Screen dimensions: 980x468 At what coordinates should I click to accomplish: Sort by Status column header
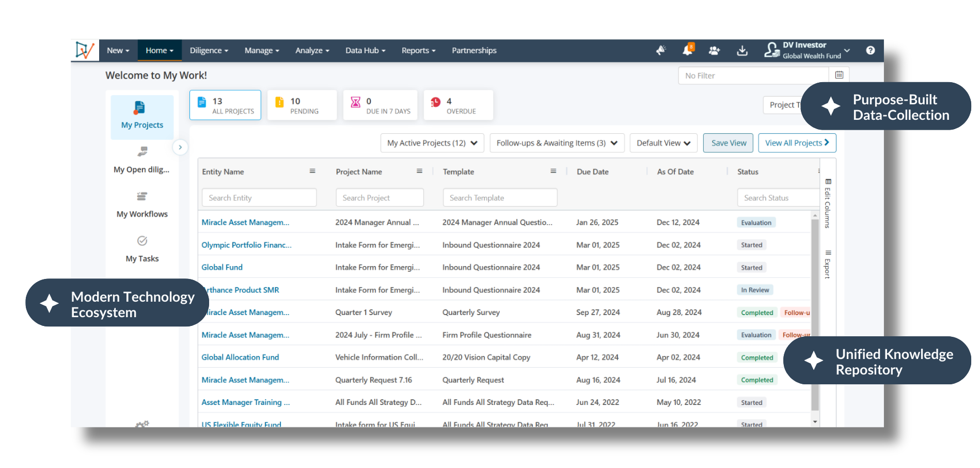pyautogui.click(x=748, y=171)
